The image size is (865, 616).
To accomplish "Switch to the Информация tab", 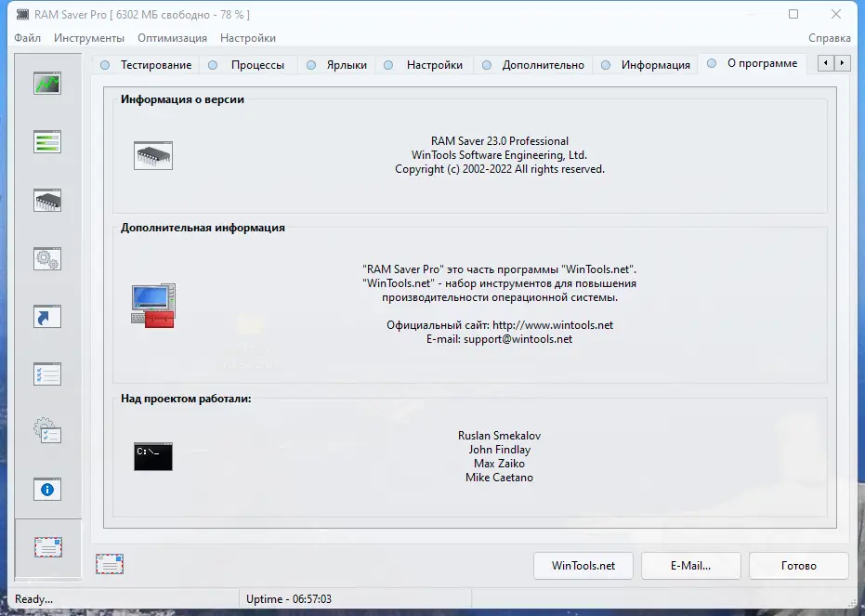I will pos(645,65).
